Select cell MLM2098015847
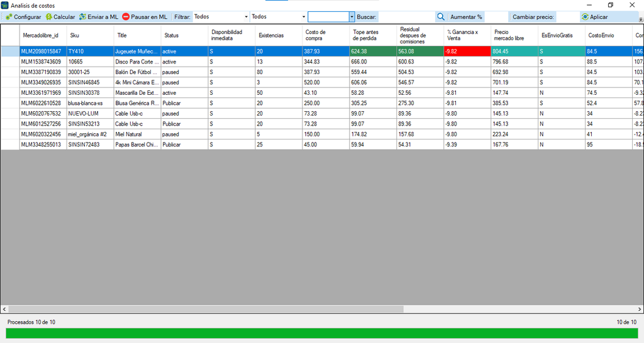The image size is (644, 343). [x=43, y=52]
